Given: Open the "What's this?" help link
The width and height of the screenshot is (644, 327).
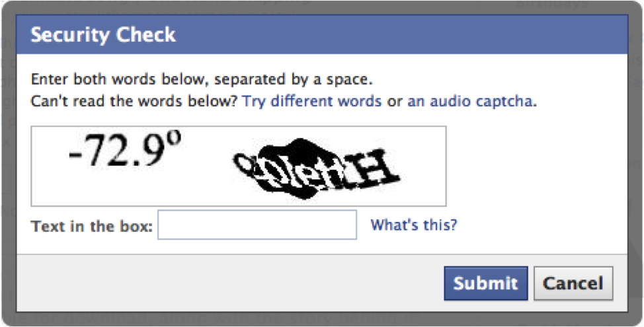Looking at the screenshot, I should pyautogui.click(x=413, y=225).
